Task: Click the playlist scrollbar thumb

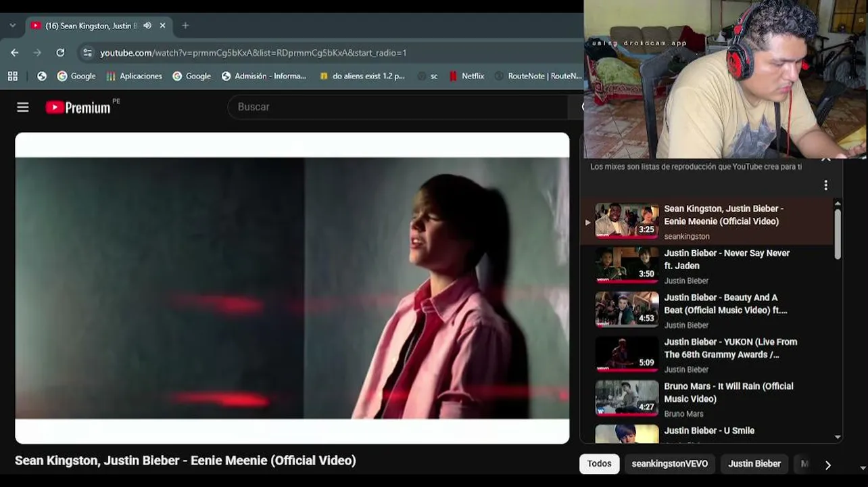Action: (838, 233)
